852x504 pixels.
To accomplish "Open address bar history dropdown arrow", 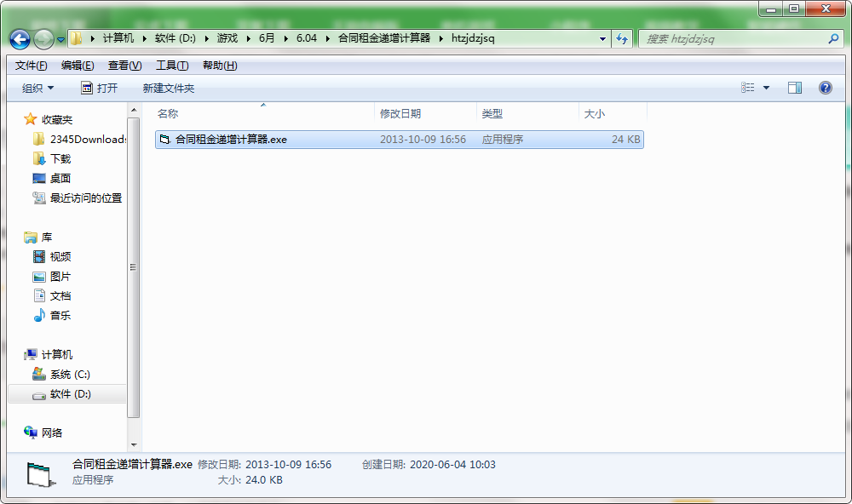I will coord(602,39).
